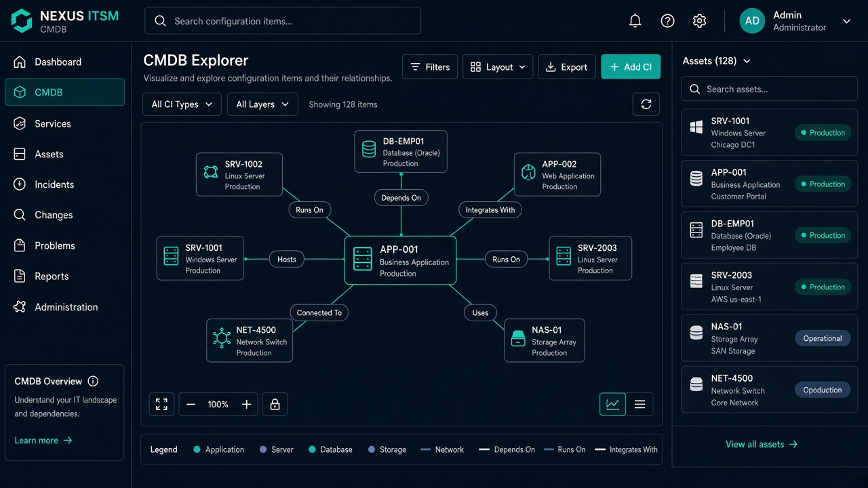Switch to graph view mode
The width and height of the screenshot is (868, 488).
point(612,404)
